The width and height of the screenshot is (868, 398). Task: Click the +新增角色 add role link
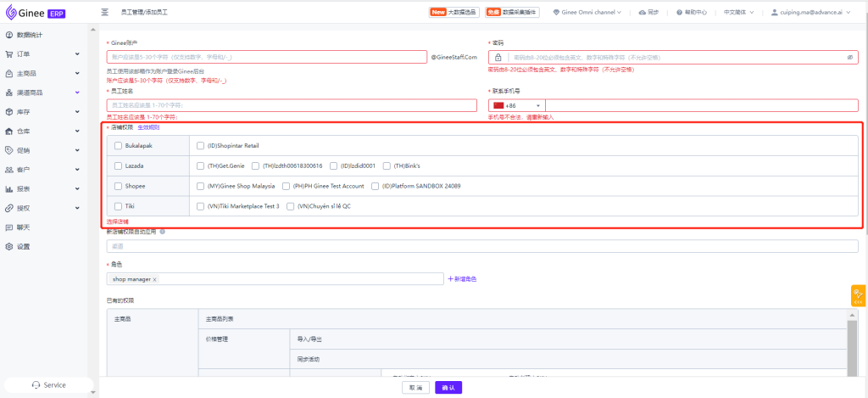462,279
